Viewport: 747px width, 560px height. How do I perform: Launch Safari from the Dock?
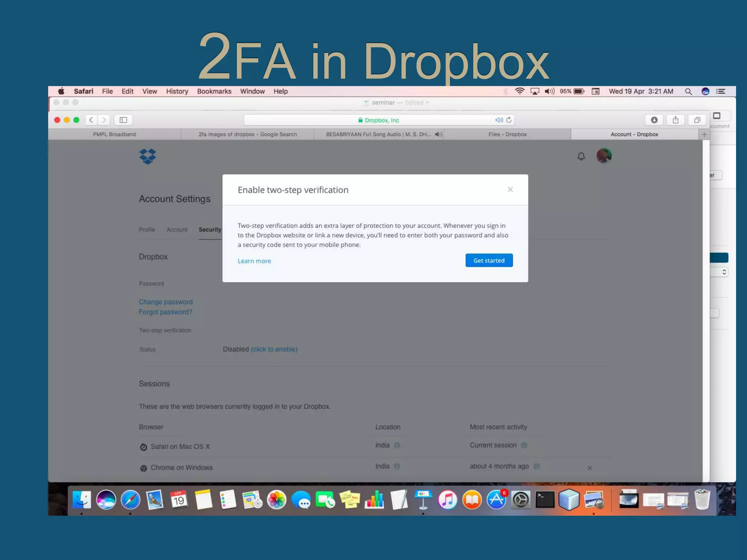point(130,499)
